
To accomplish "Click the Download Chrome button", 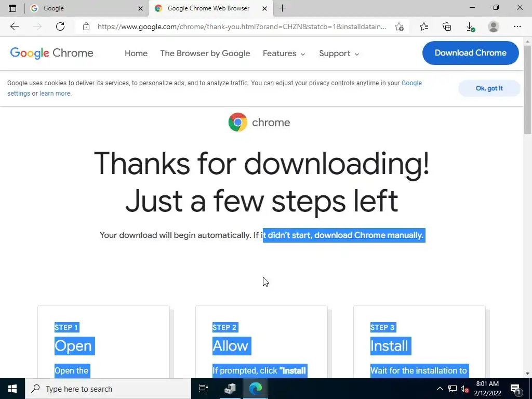I will pyautogui.click(x=470, y=53).
